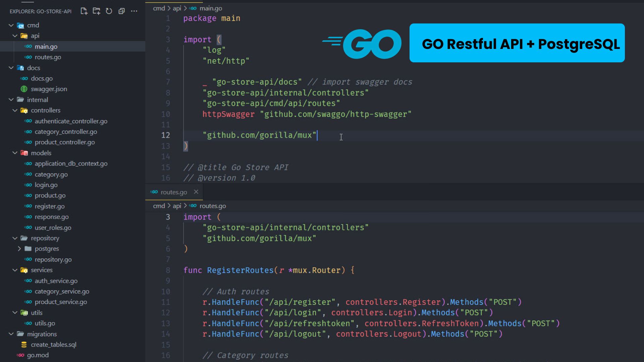This screenshot has width=644, height=362.
Task: Open routes.go in the file tree
Action: pos(48,57)
